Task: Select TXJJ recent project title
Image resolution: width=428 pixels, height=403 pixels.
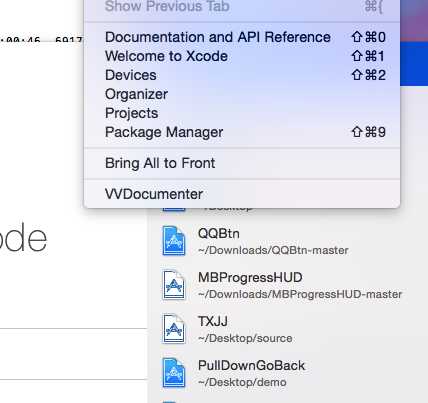Action: [x=213, y=321]
